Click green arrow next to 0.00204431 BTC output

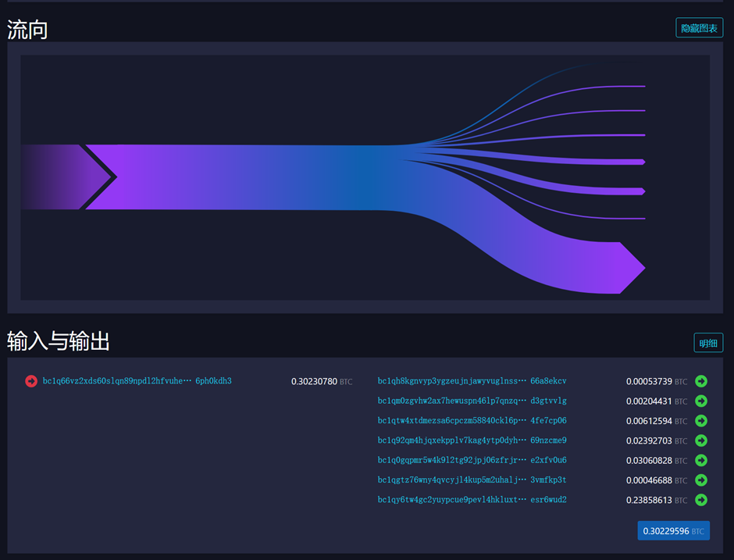click(700, 401)
